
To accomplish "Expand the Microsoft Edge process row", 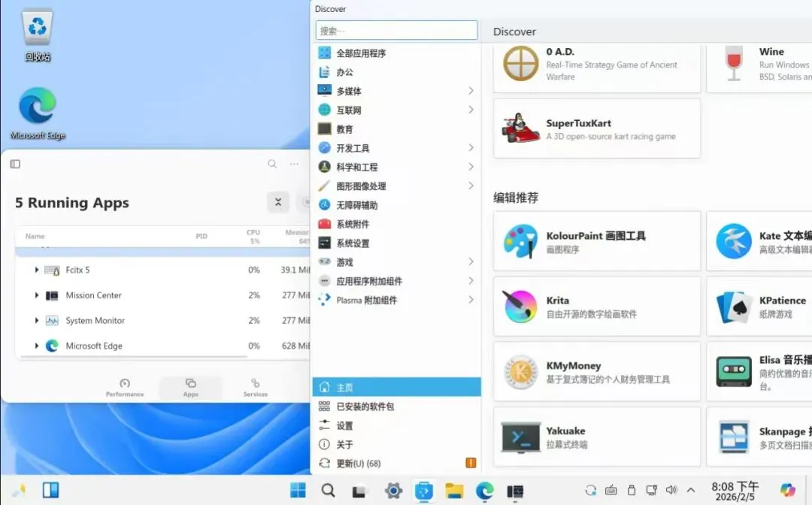I will [x=37, y=346].
